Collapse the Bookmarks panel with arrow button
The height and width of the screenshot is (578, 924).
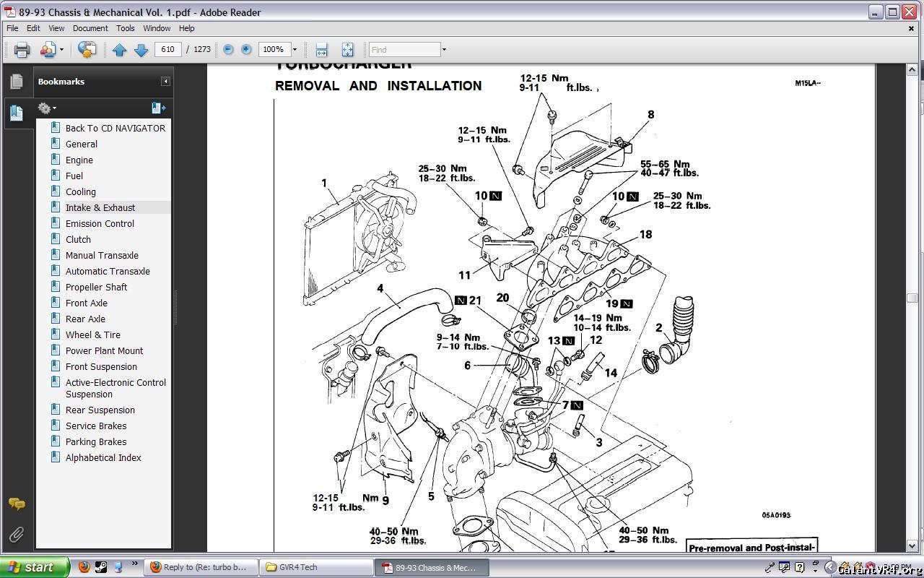[165, 82]
